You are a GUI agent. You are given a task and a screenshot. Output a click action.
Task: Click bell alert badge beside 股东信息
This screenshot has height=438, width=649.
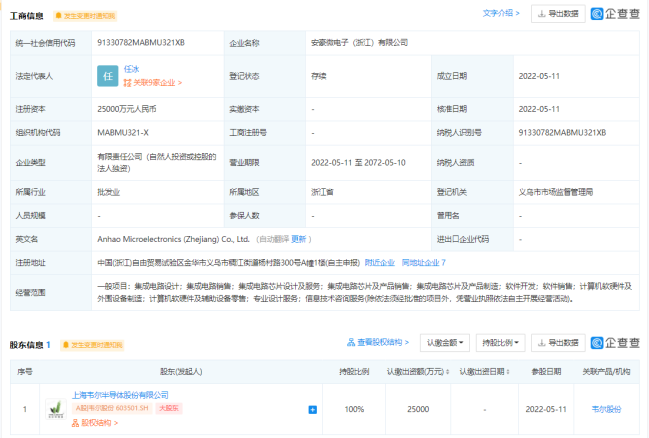(92, 345)
